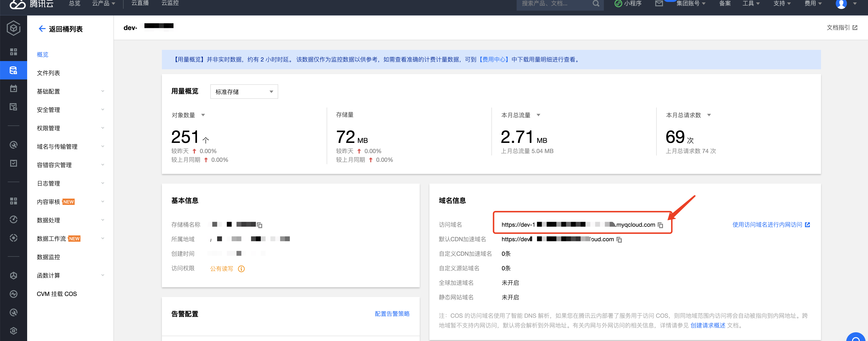This screenshot has height=341, width=868.
Task: Click the Tencent Cloud logo
Action: [31, 4]
